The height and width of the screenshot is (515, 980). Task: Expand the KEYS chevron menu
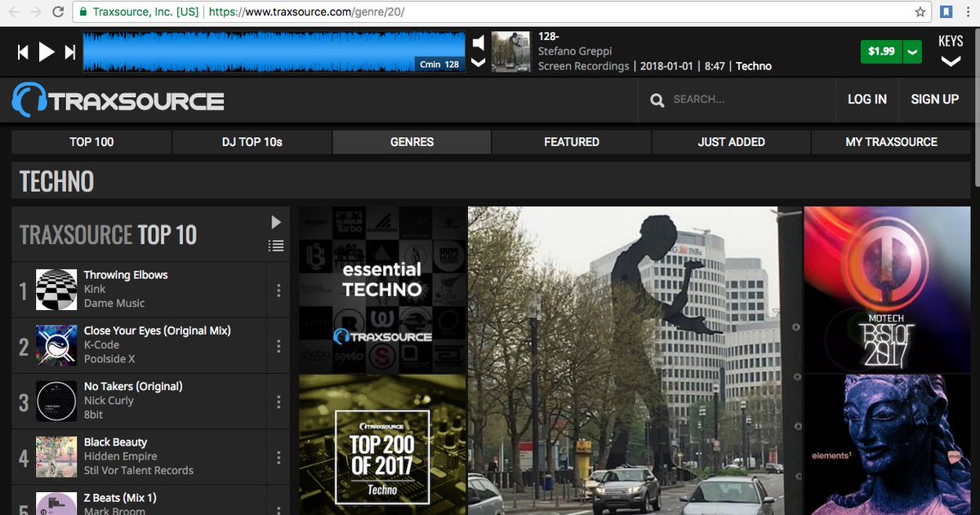pyautogui.click(x=950, y=61)
